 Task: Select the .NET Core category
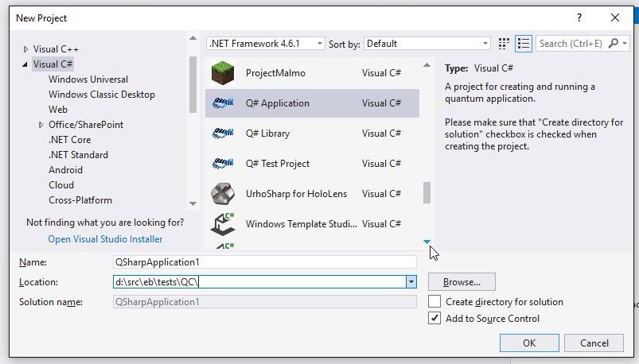pos(70,140)
